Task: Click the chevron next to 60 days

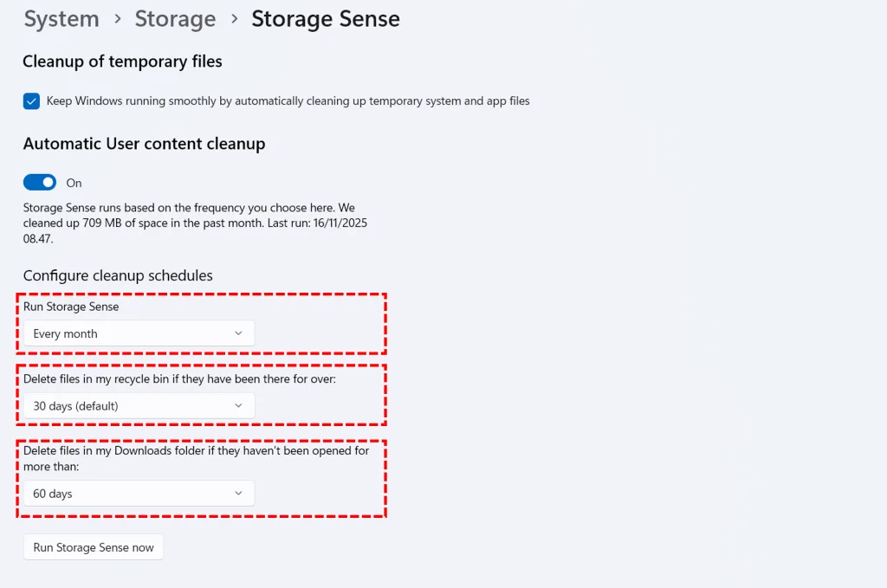Action: [240, 494]
